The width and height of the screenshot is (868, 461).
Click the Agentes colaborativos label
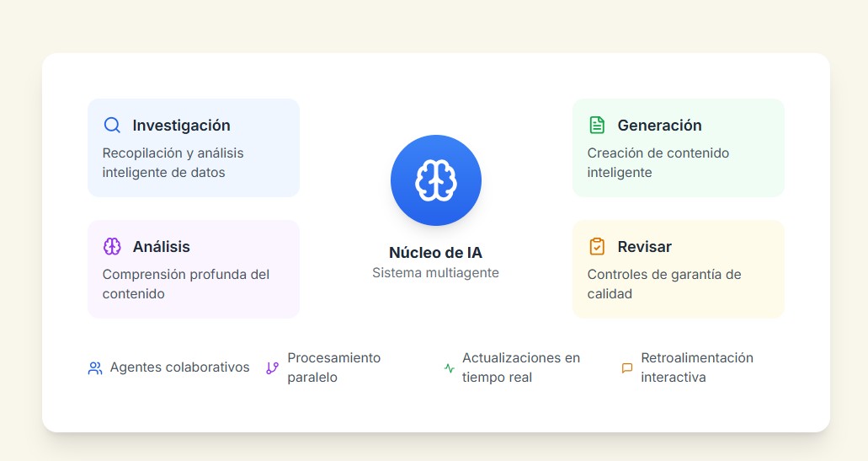pyautogui.click(x=179, y=367)
